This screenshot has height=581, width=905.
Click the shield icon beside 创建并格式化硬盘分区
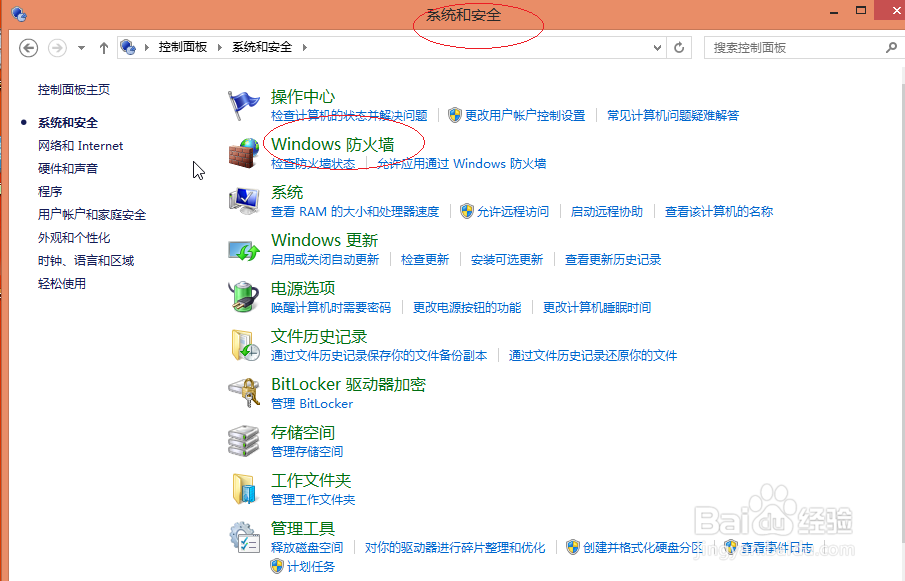573,547
